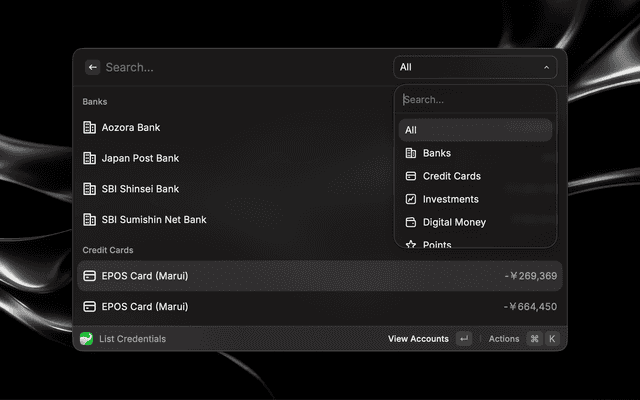
Task: Select All in the filter list
Action: (475, 130)
